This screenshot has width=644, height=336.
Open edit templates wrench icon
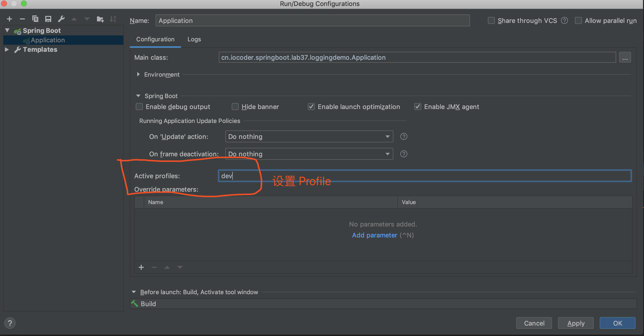(61, 19)
